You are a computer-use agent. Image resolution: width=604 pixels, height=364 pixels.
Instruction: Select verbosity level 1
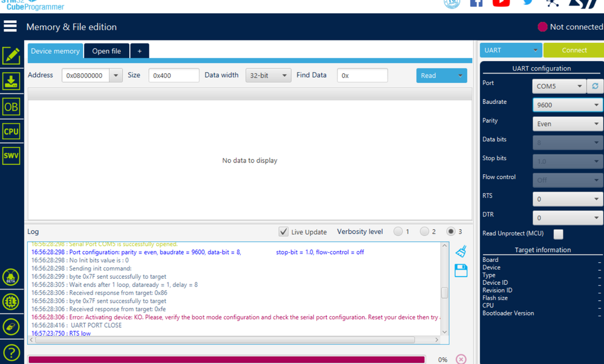(398, 231)
